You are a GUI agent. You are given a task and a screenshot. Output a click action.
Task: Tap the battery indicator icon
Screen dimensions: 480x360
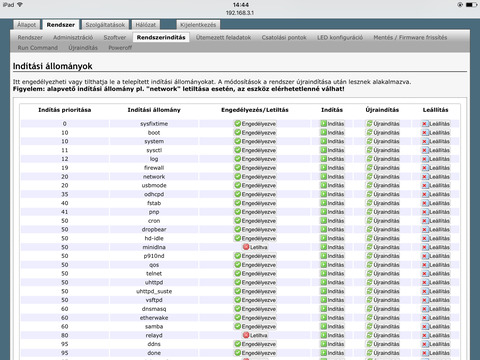(471, 5)
